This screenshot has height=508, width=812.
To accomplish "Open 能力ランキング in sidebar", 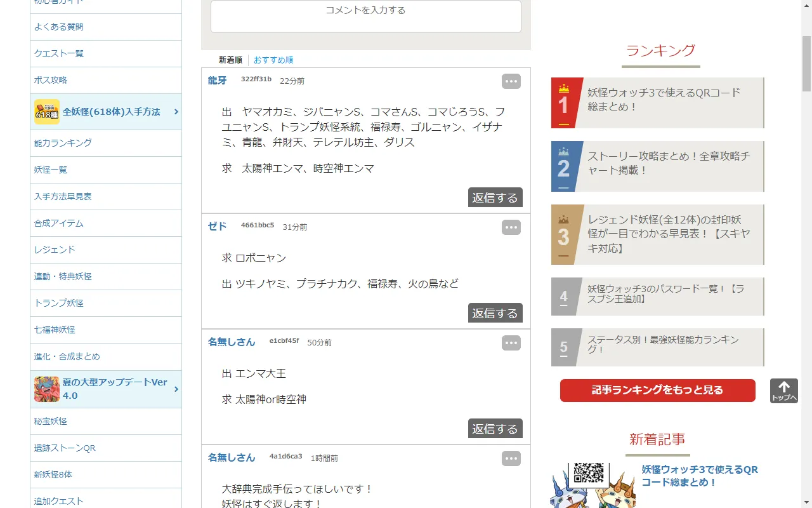I will pos(106,143).
